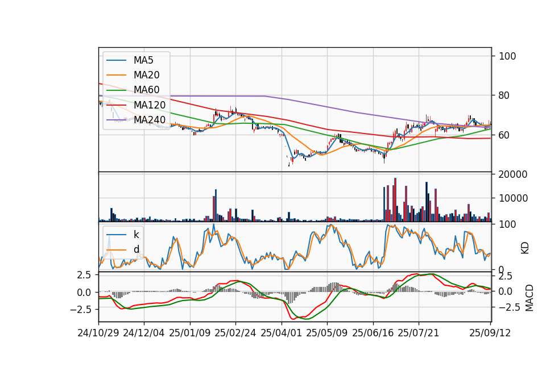Select the MA20 legend label

[x=147, y=75]
